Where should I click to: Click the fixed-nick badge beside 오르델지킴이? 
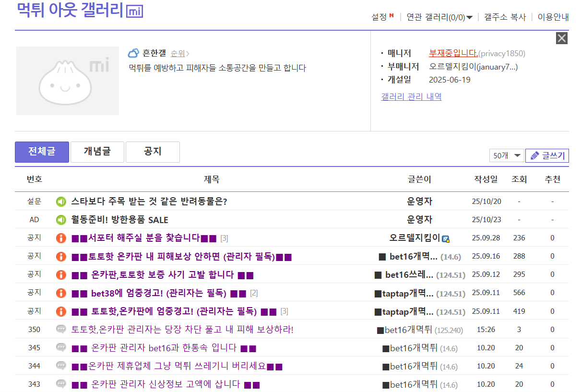coord(446,239)
